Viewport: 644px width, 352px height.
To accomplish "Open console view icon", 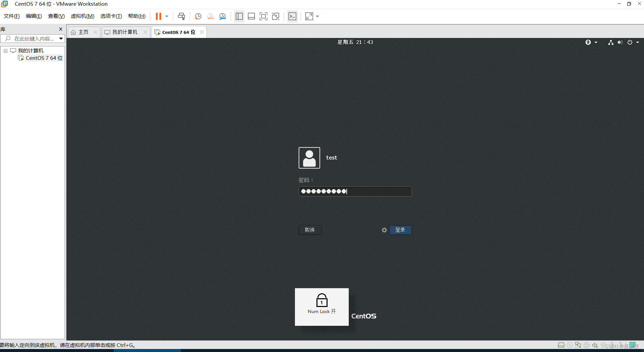I will pos(293,16).
